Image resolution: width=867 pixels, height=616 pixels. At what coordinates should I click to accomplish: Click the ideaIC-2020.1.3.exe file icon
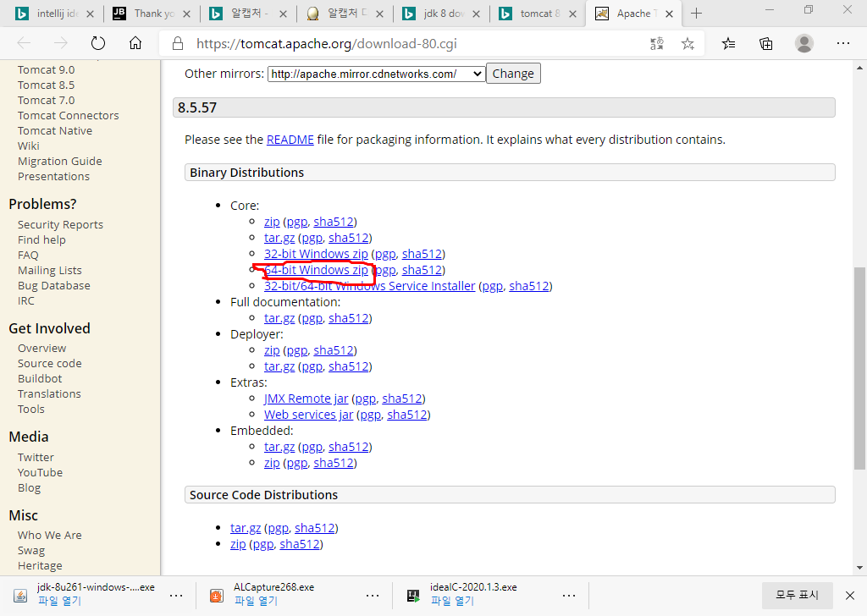coord(413,596)
